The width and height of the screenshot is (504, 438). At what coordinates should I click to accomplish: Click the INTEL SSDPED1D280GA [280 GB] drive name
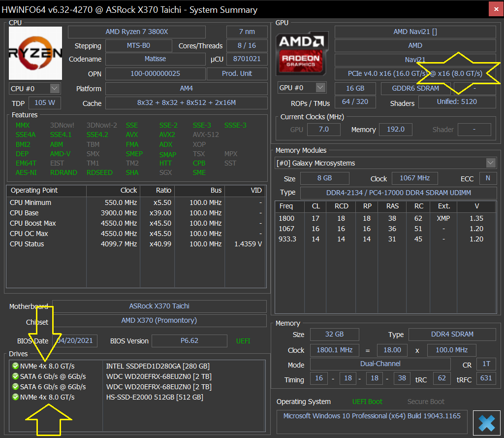158,366
